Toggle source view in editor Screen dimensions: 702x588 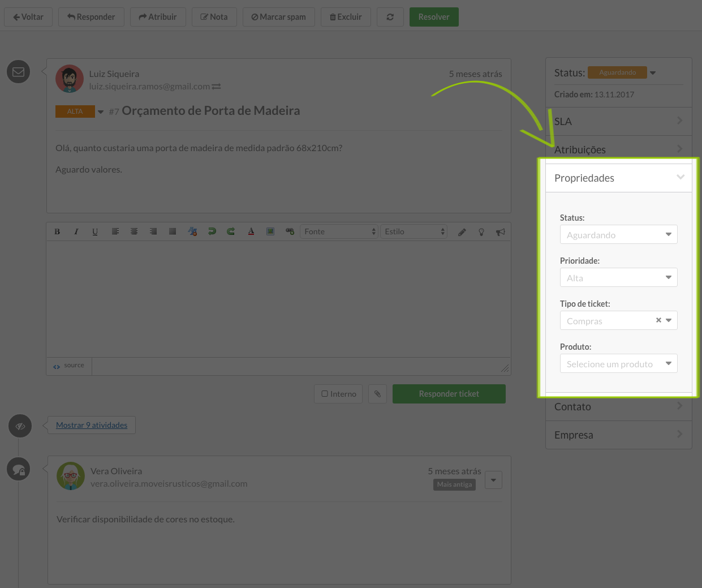tap(69, 366)
